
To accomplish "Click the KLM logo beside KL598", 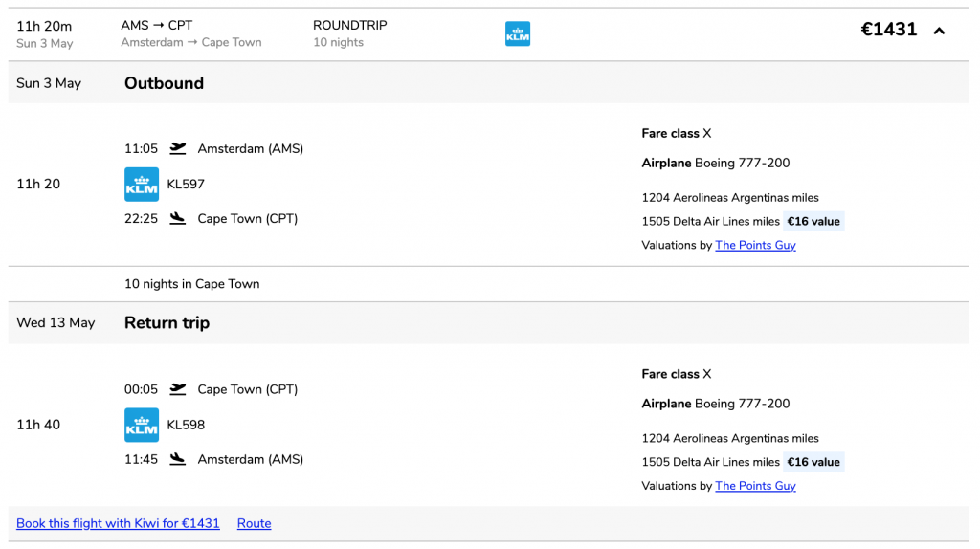I will coord(142,425).
